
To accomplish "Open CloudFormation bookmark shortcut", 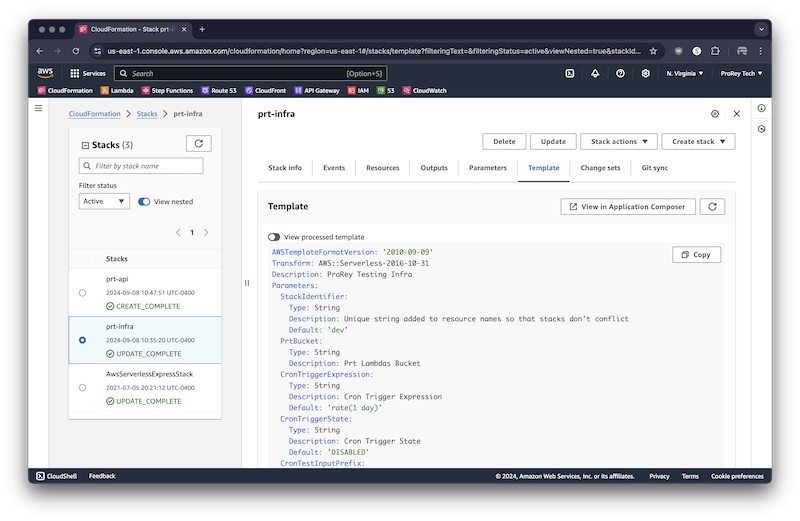I will [65, 90].
